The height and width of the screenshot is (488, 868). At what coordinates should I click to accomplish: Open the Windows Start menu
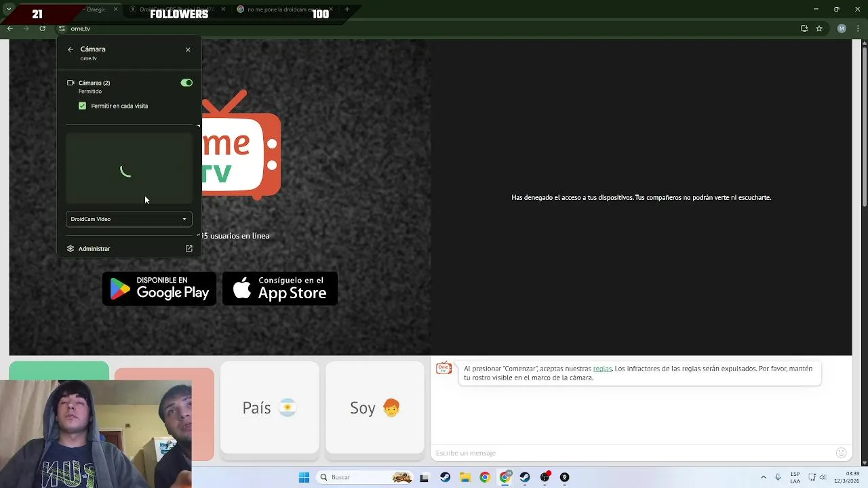click(x=304, y=477)
